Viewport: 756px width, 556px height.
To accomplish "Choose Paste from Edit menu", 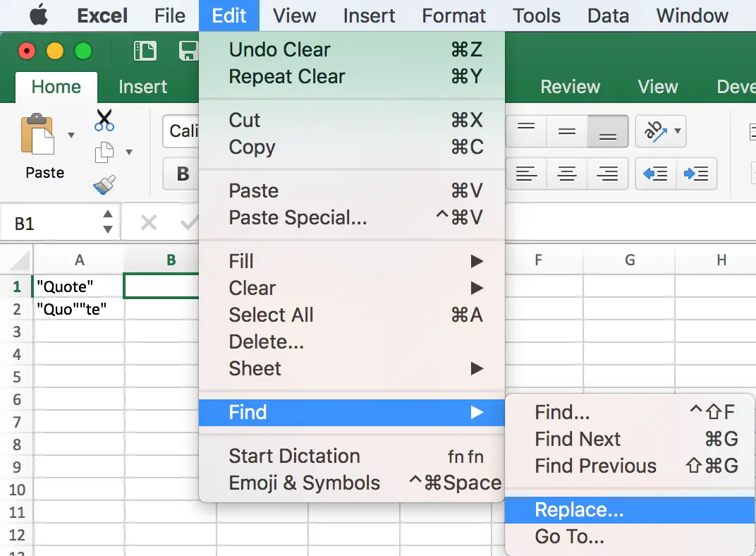I will [x=351, y=191].
